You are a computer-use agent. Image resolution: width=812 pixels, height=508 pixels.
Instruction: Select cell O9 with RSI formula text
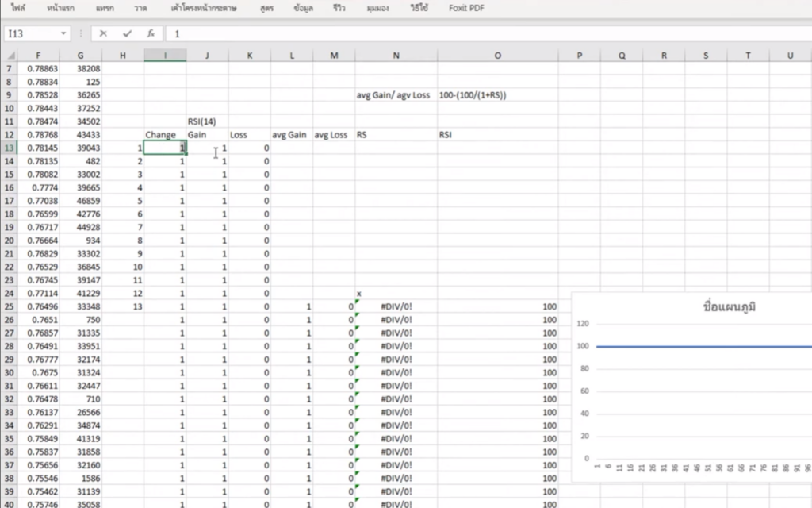pyautogui.click(x=498, y=95)
